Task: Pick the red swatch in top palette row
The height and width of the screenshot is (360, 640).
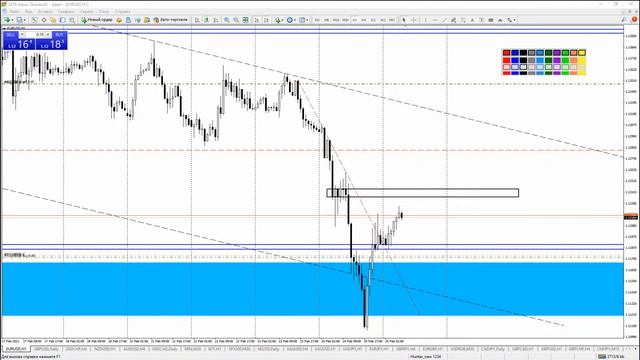Action: [507, 53]
